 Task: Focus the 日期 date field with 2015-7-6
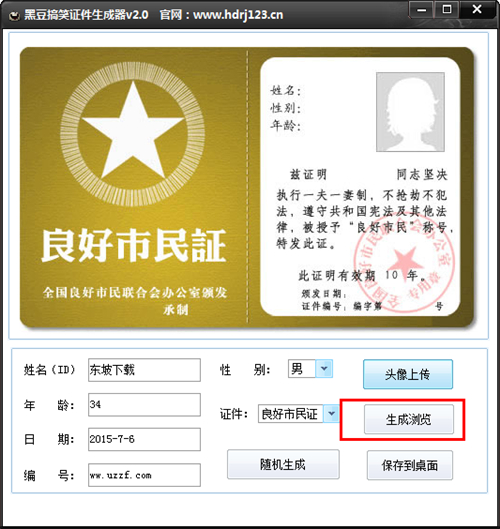144,439
